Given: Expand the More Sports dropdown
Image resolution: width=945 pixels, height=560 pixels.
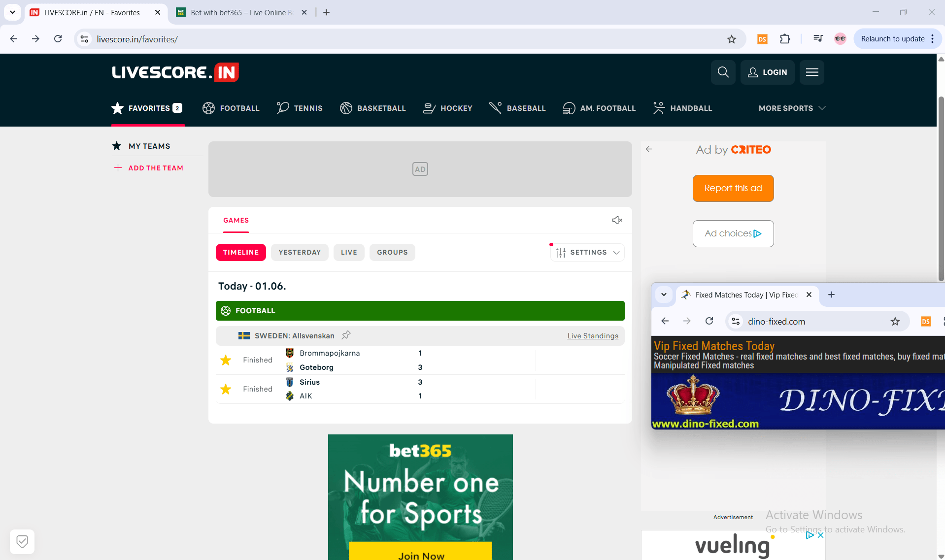Looking at the screenshot, I should tap(792, 108).
